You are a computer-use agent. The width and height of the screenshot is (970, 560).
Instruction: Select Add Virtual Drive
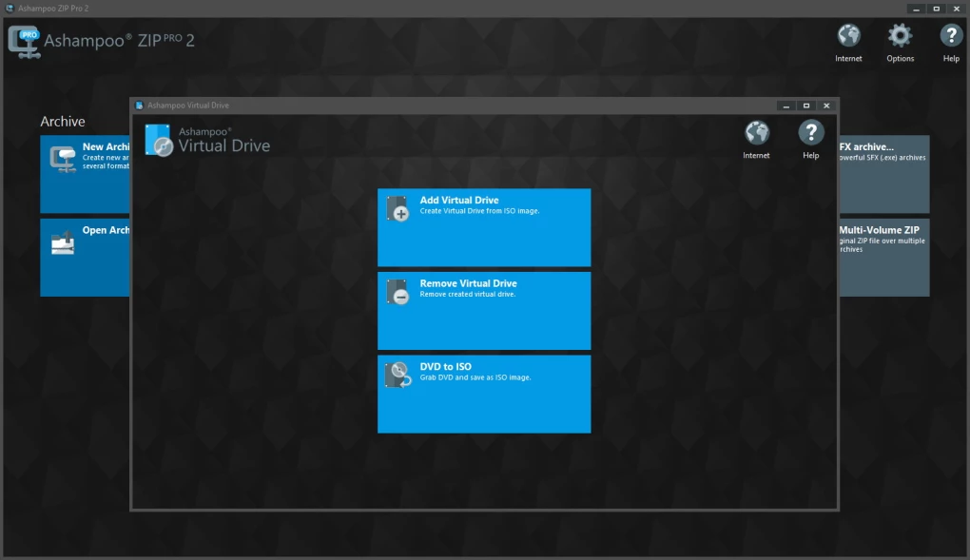coord(484,227)
